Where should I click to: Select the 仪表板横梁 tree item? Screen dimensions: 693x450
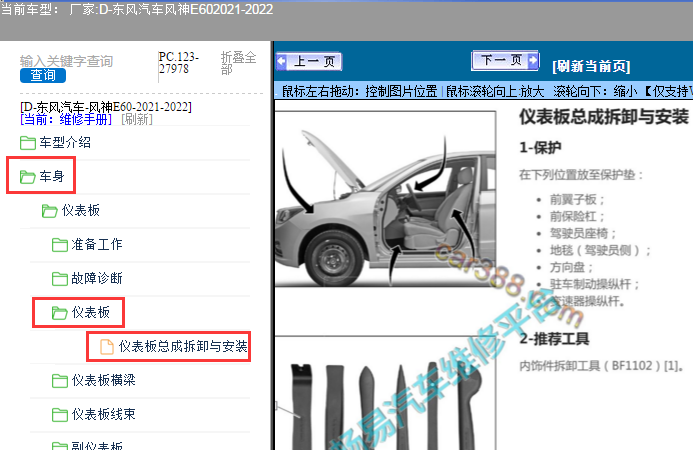point(103,380)
